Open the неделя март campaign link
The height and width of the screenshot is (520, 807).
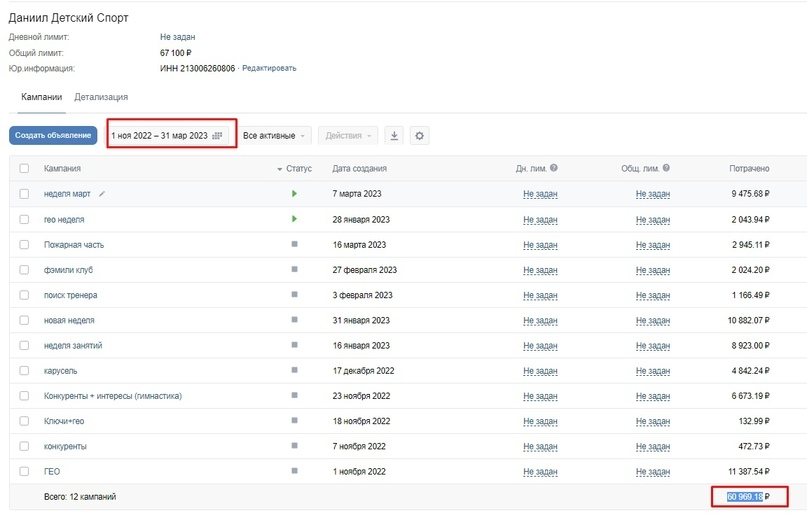click(x=67, y=194)
